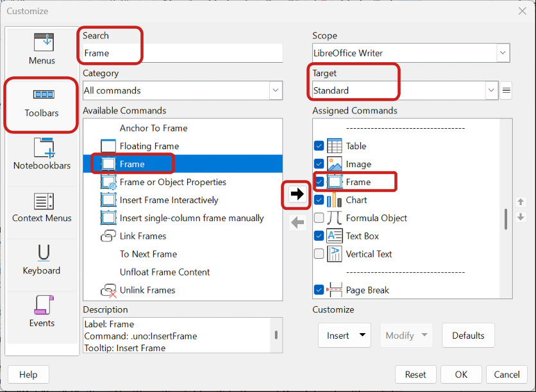The image size is (536, 392).
Task: Click the Cancel button
Action: pos(507,375)
